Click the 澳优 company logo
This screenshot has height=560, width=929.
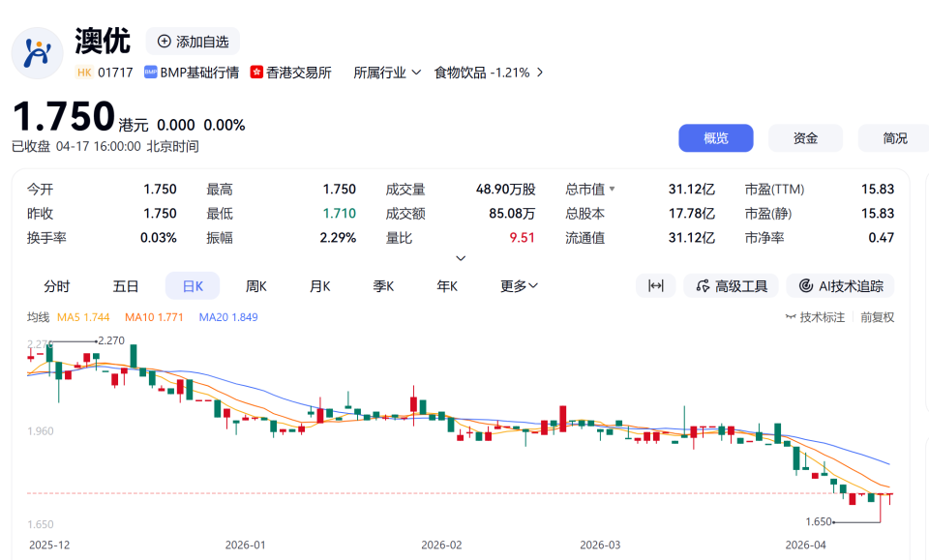(38, 53)
